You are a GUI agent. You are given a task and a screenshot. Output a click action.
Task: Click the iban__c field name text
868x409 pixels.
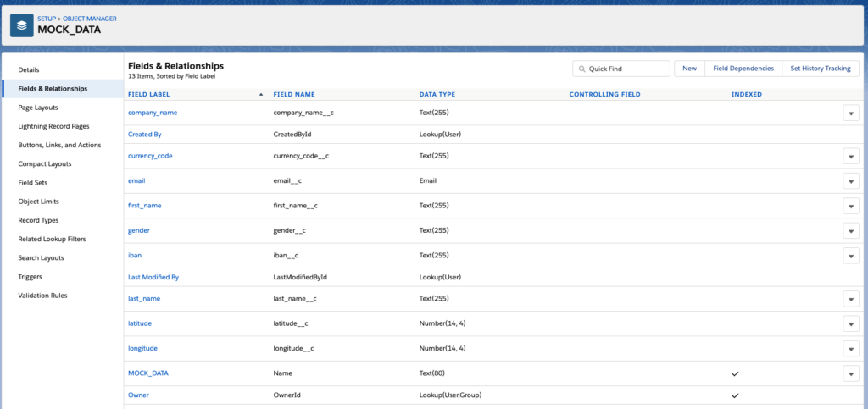click(287, 256)
